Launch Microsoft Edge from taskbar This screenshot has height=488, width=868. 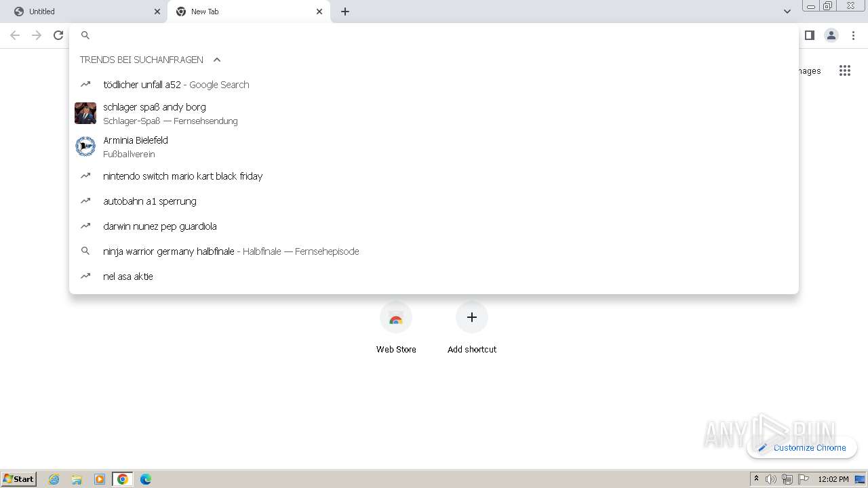(x=146, y=479)
